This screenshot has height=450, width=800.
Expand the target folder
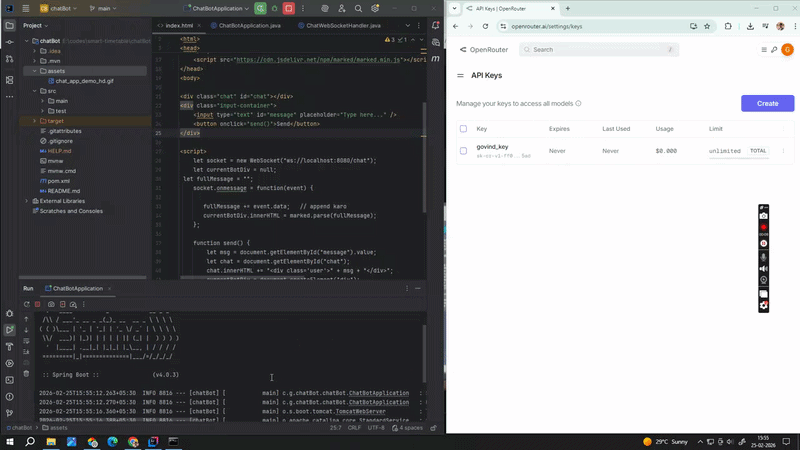tap(35, 121)
